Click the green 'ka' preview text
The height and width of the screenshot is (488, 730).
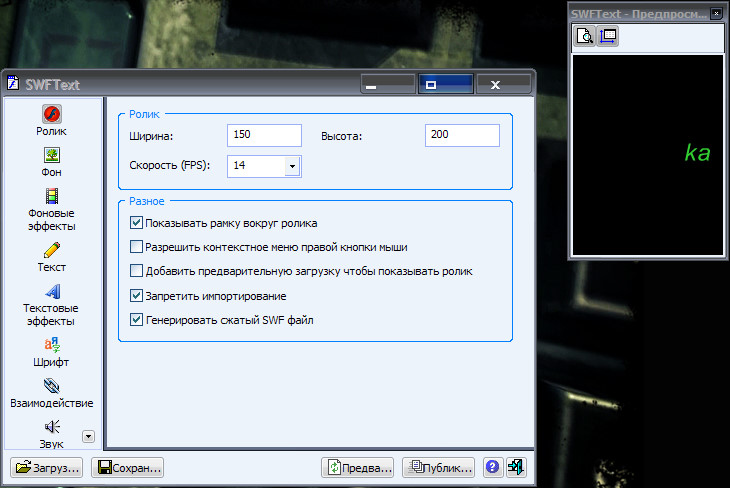coord(697,153)
